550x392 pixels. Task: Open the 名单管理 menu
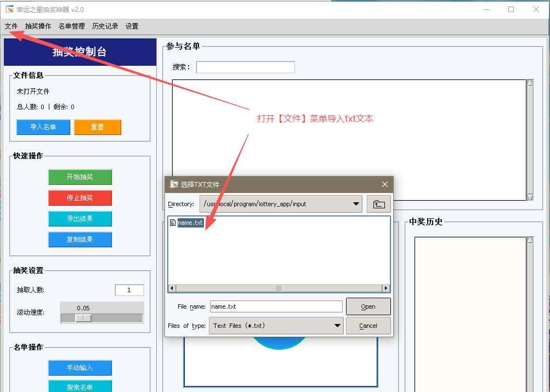71,26
